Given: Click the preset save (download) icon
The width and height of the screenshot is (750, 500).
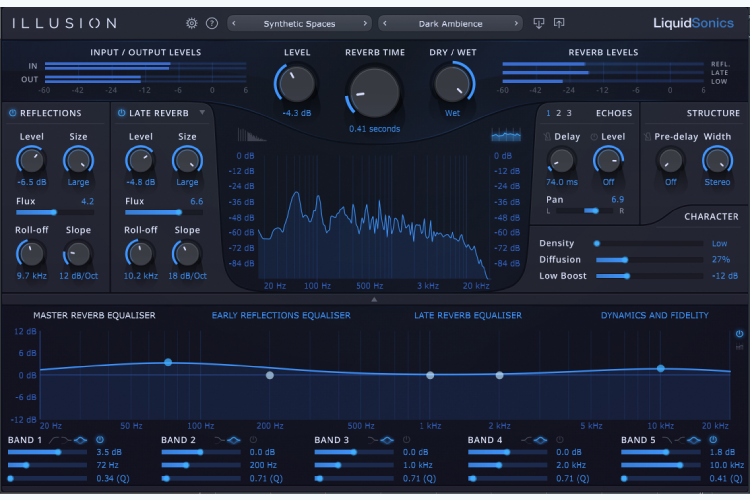Looking at the screenshot, I should pyautogui.click(x=539, y=23).
